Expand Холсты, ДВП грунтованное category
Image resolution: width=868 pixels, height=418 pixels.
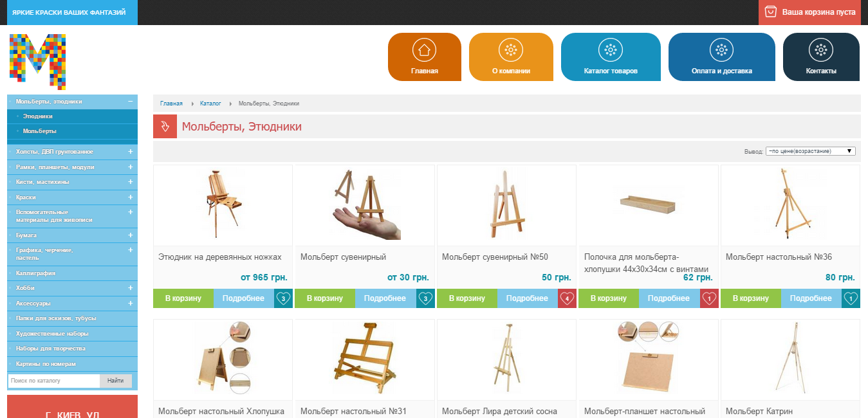(130, 151)
